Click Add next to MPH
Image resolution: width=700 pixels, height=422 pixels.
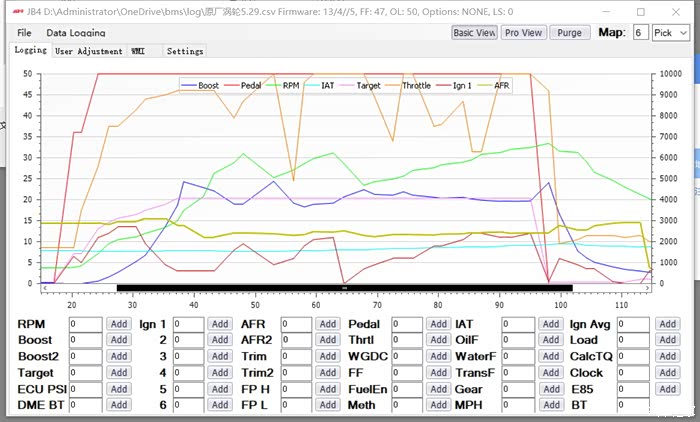(x=551, y=405)
